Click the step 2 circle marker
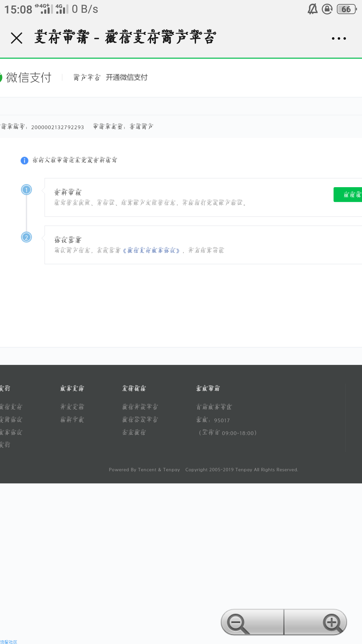Viewport: 362px width, 644px height. click(26, 237)
